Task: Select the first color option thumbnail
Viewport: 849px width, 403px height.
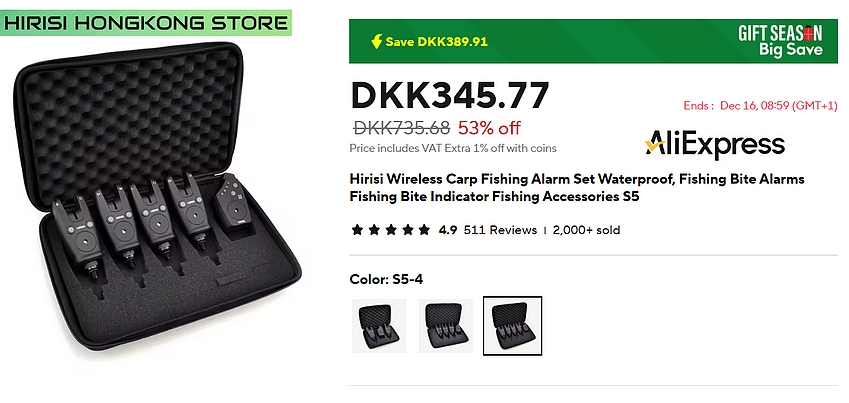Action: click(378, 326)
